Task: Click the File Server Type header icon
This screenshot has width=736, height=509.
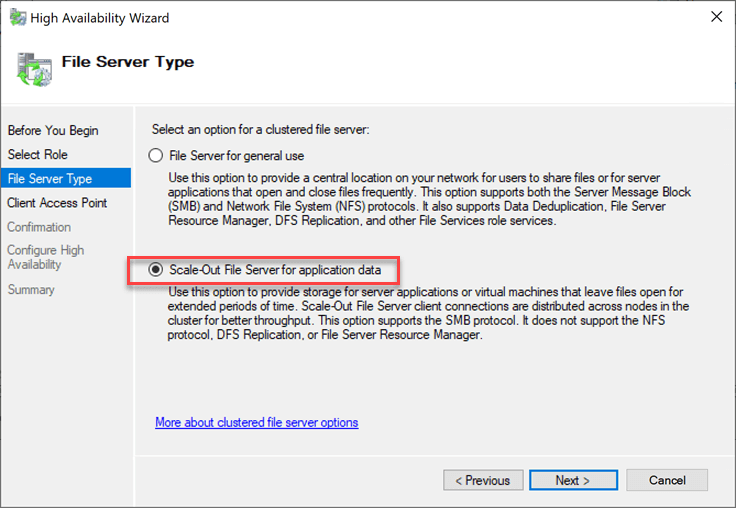Action: [33, 65]
